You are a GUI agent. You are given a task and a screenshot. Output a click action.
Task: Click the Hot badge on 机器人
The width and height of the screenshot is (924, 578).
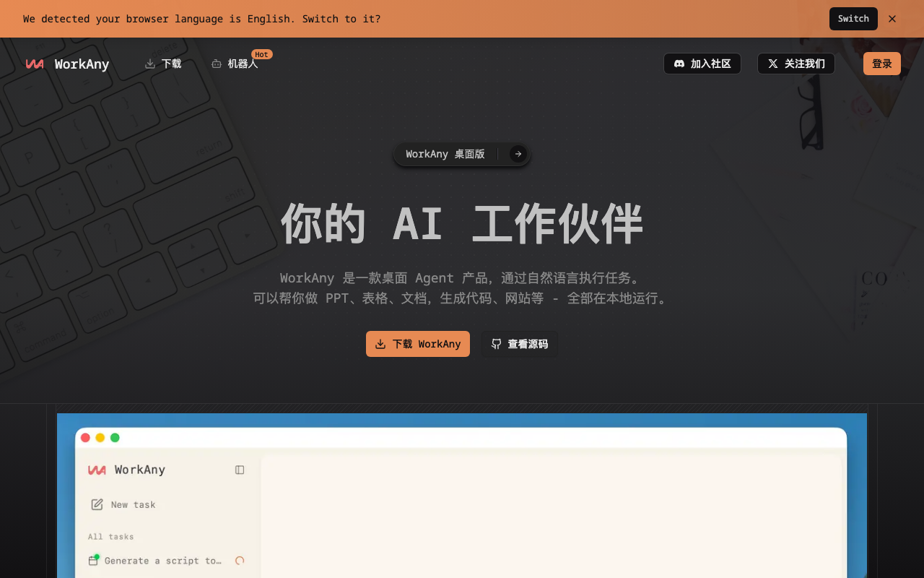pos(261,54)
